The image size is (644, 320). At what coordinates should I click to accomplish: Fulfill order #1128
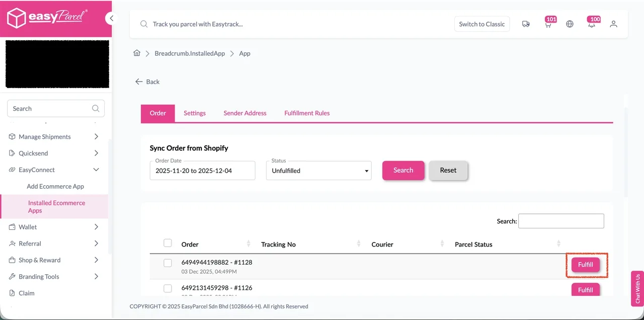585,264
